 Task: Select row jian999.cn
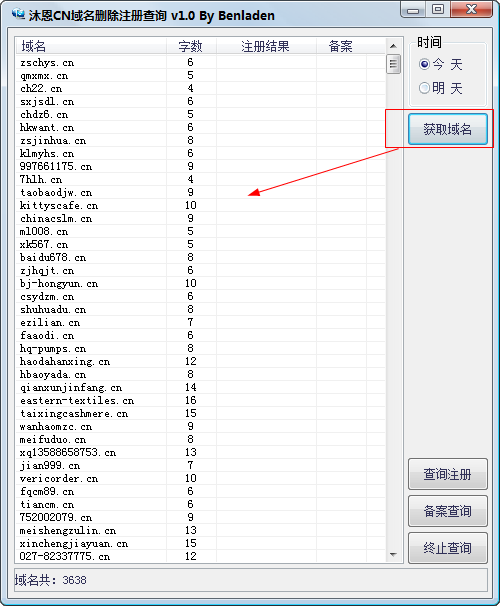(201, 465)
